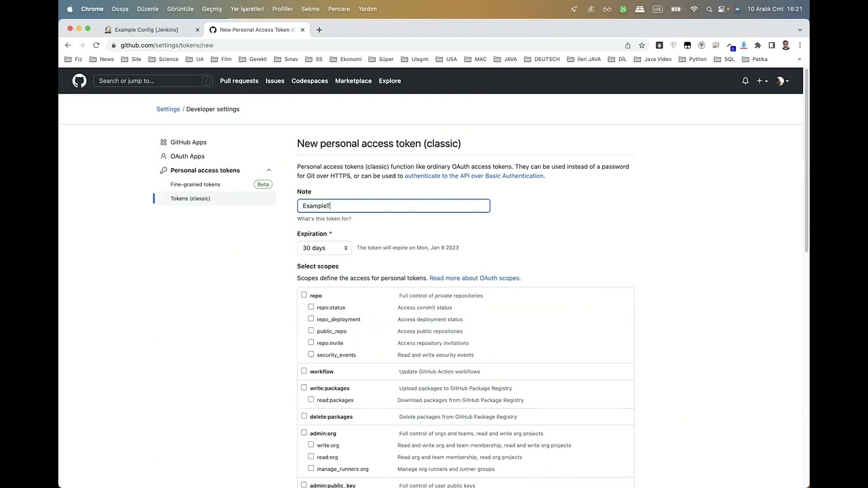Open the Issues page
868x488 pixels.
[x=275, y=81]
